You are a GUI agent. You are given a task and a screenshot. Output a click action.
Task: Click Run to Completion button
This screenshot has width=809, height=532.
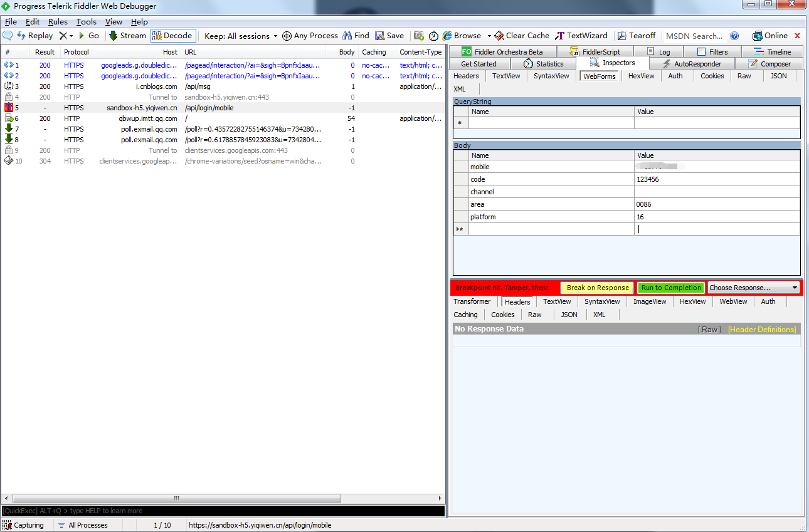pos(671,288)
